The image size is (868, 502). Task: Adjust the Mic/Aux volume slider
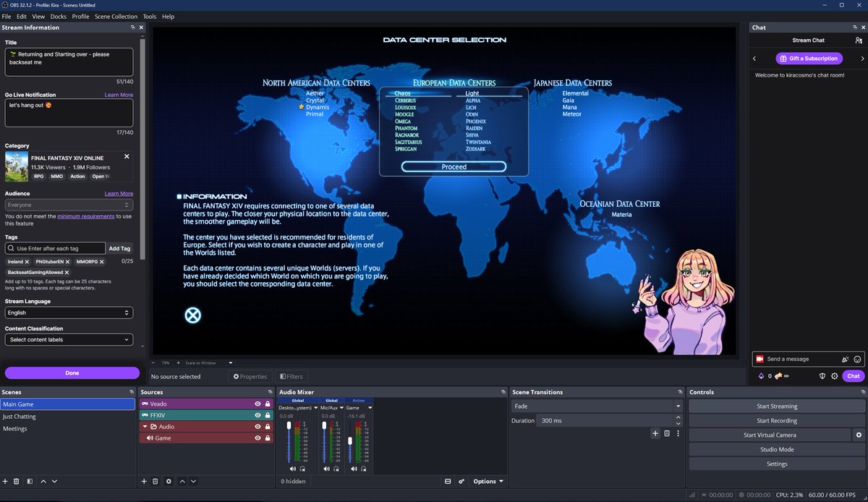tap(323, 443)
